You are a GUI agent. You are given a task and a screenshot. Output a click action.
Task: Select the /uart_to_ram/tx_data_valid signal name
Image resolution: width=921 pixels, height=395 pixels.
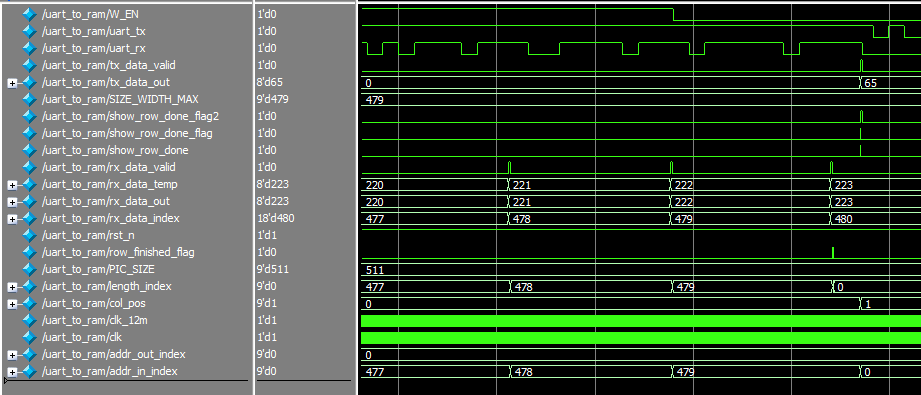pyautogui.click(x=109, y=65)
